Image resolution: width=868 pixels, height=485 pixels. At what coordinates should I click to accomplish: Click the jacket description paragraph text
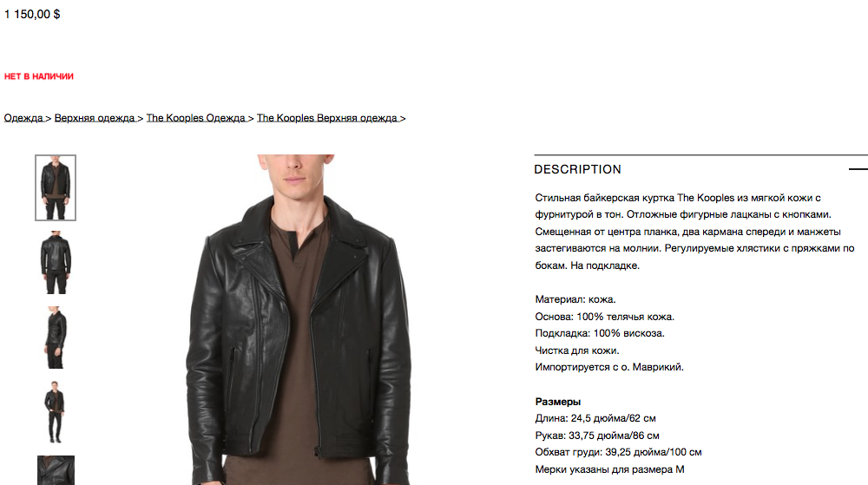[694, 232]
